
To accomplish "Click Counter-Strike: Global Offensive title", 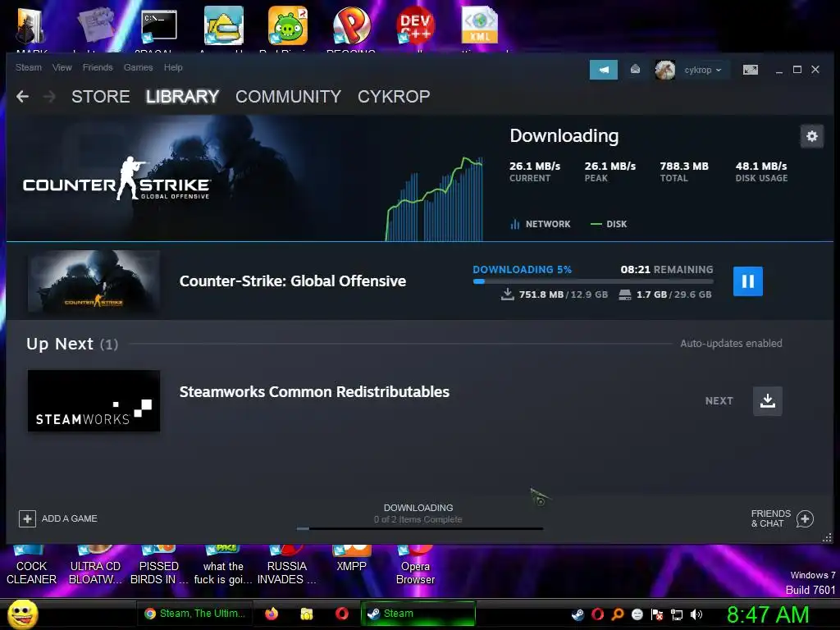I will [x=293, y=281].
